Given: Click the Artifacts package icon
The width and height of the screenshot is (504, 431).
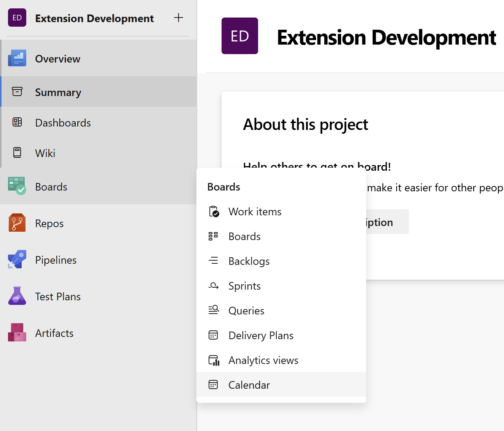Looking at the screenshot, I should click(17, 333).
